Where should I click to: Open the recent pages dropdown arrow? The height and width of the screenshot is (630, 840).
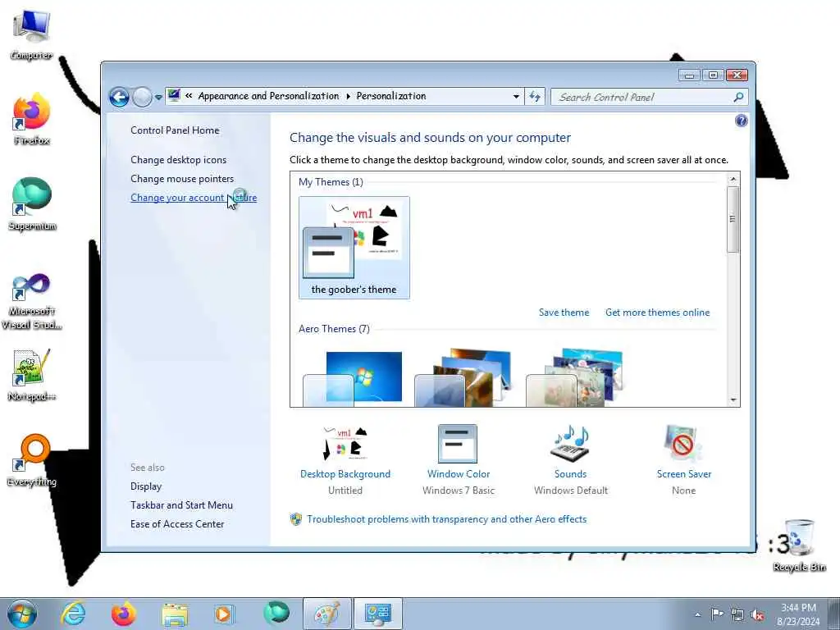point(158,98)
